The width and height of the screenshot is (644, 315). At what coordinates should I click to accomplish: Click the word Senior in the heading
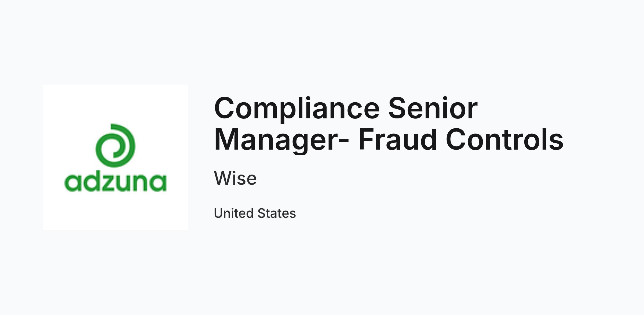[x=433, y=108]
